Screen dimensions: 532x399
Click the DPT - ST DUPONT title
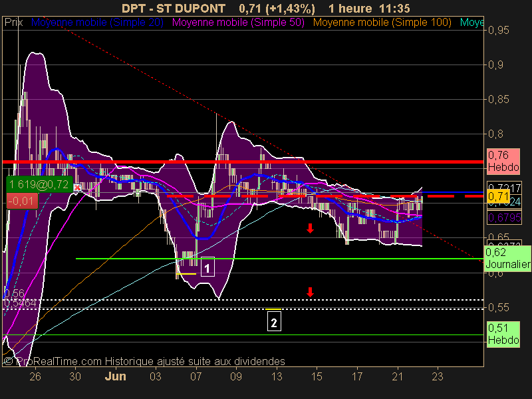point(174,8)
